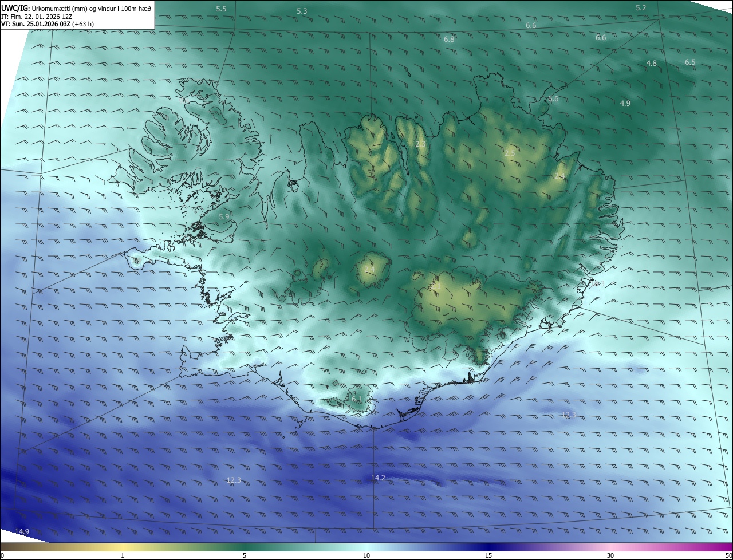The width and height of the screenshot is (733, 560).
Task: Click the 30 tick on the color scale
Action: pyautogui.click(x=610, y=556)
